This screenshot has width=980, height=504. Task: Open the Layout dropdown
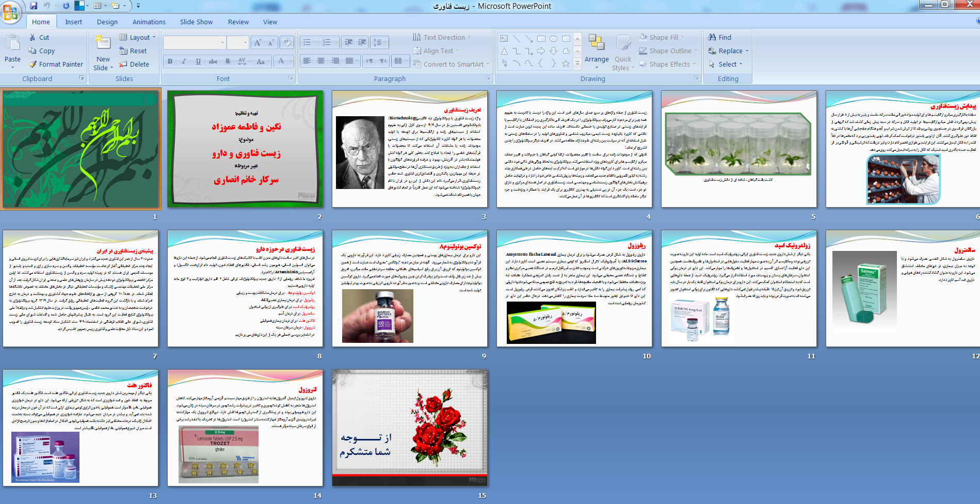tap(137, 37)
